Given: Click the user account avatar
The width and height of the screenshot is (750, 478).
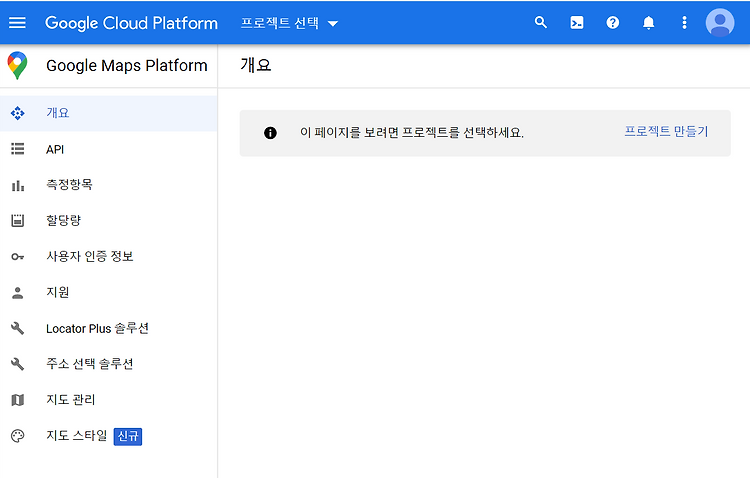Looking at the screenshot, I should pyautogui.click(x=719, y=22).
